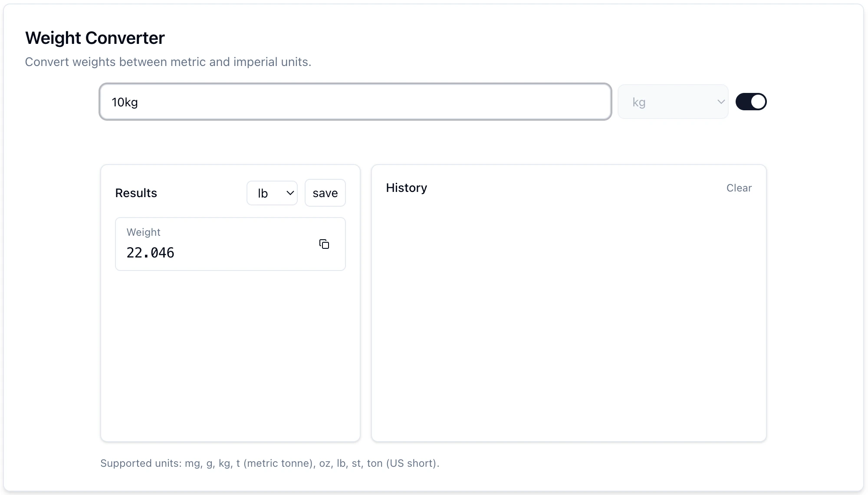
Task: Toggle the dark switch next to kg selector
Action: [751, 102]
